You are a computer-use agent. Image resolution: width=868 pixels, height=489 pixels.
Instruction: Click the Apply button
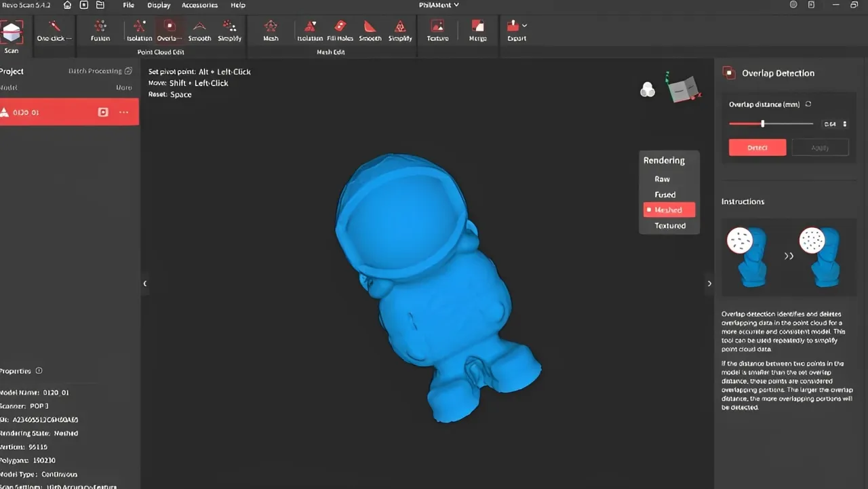820,147
